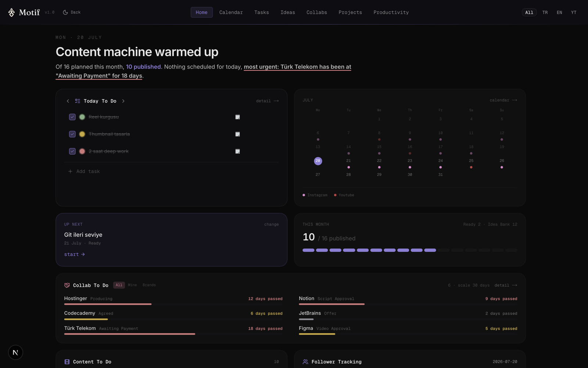Viewport: 588px width, 368px height.
Task: Switch to the Calendar tab
Action: (231, 13)
